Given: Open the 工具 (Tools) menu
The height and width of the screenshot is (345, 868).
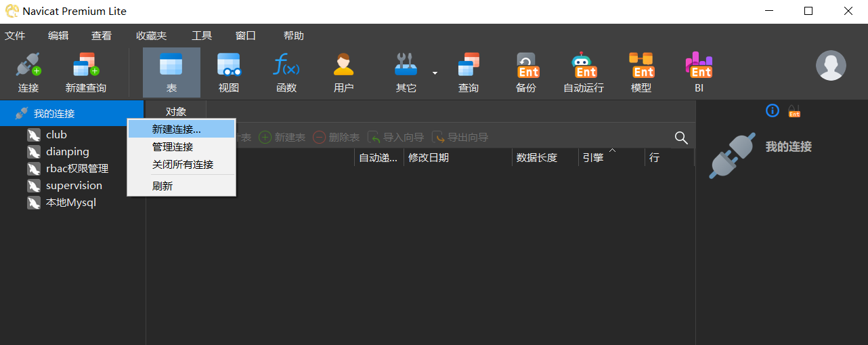Looking at the screenshot, I should tap(202, 36).
